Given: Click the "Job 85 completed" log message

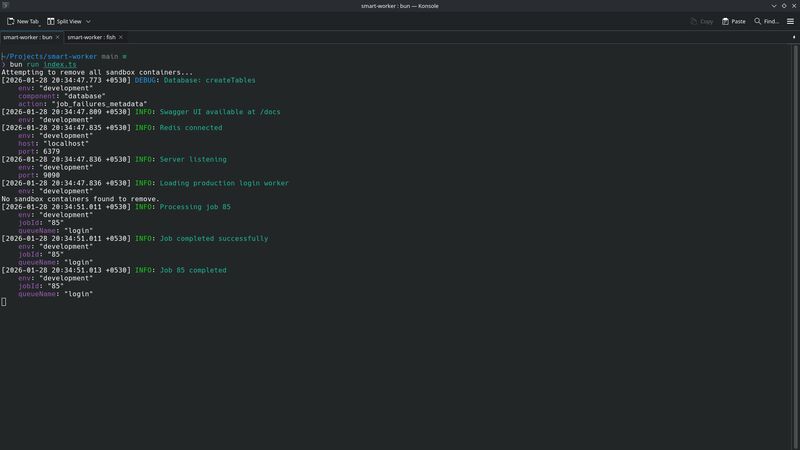Looking at the screenshot, I should click(193, 270).
